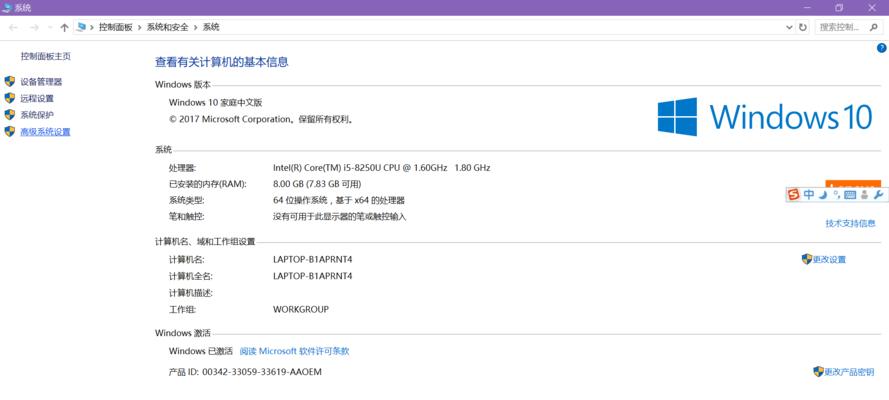Viewport: 889px width, 400px height.
Task: Expand chevron before 控制面板 in breadcrumb
Action: coord(92,27)
